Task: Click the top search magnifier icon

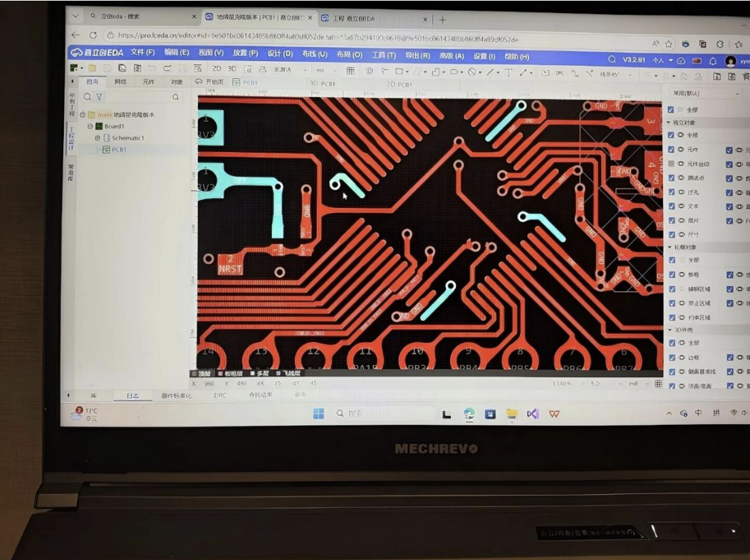Action: [612, 60]
